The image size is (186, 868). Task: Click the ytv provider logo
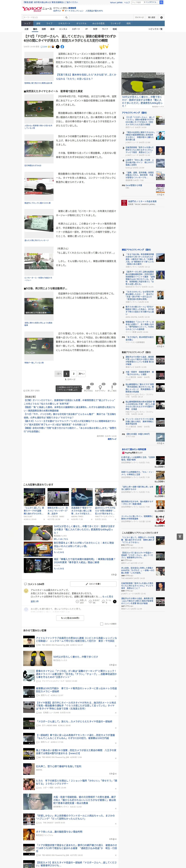104,47
